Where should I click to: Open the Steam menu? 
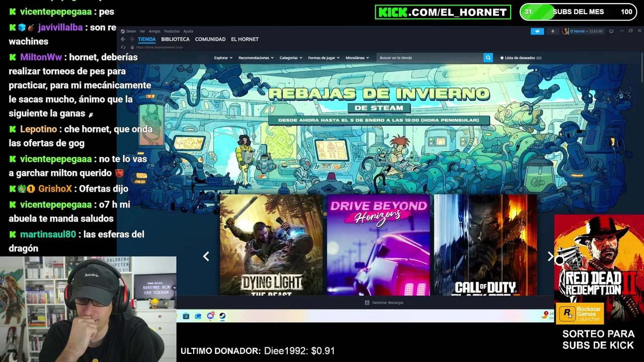[131, 31]
